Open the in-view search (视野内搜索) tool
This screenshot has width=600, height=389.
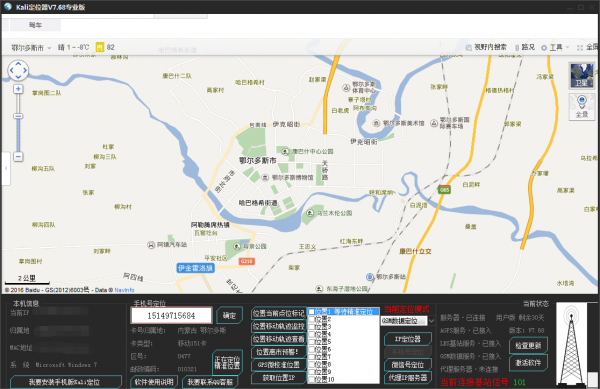pyautogui.click(x=486, y=47)
